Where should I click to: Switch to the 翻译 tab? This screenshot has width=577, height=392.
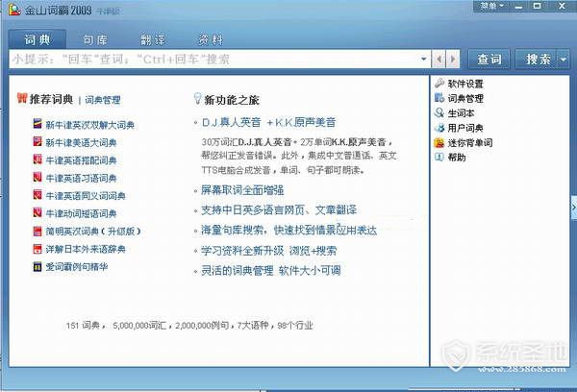point(153,39)
